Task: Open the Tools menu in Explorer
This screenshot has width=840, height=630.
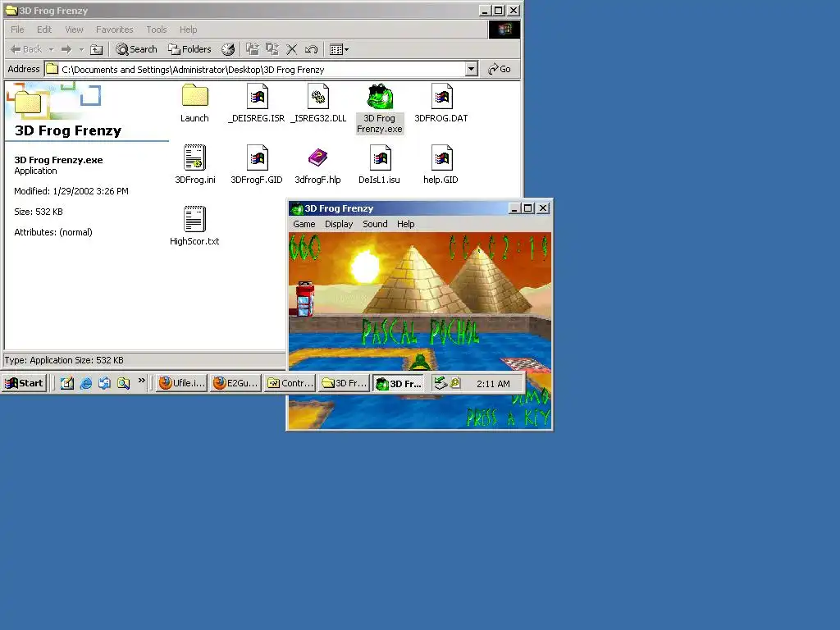Action: coord(157,30)
